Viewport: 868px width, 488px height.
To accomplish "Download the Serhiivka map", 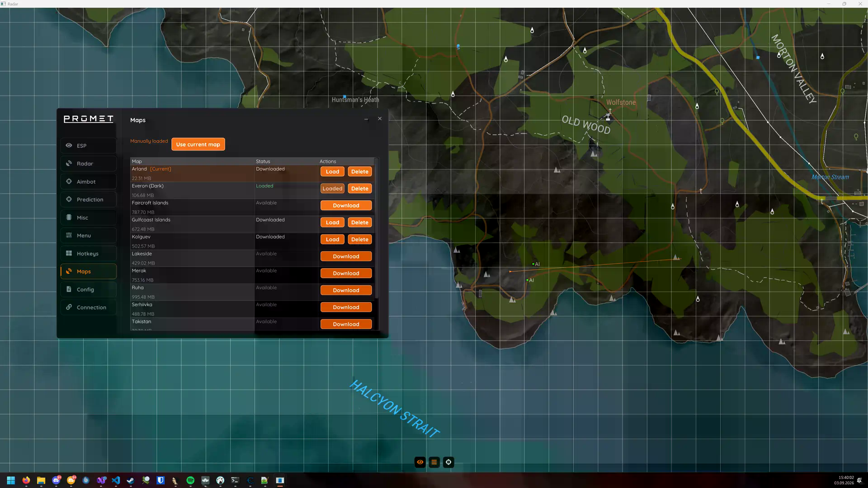I will click(x=346, y=307).
